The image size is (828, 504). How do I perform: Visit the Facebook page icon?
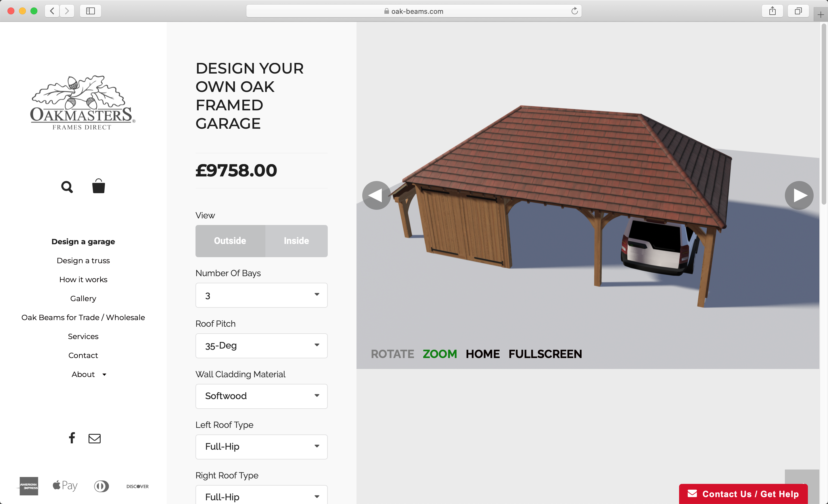click(72, 438)
